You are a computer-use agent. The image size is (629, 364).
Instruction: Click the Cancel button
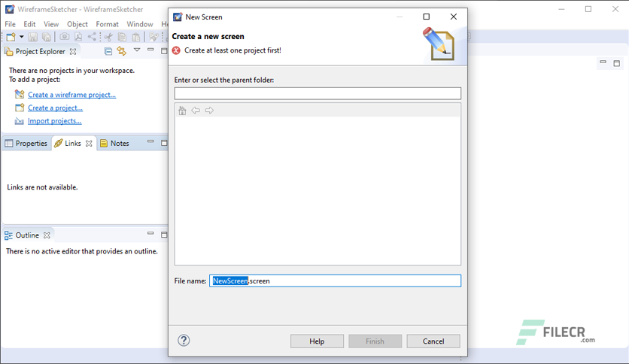pyautogui.click(x=433, y=341)
